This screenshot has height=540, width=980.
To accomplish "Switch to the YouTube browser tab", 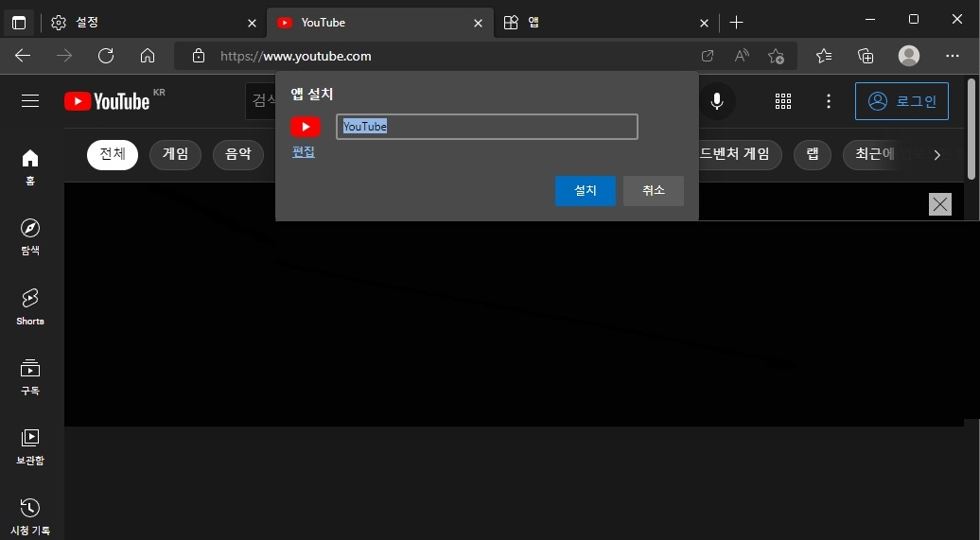I will [380, 23].
